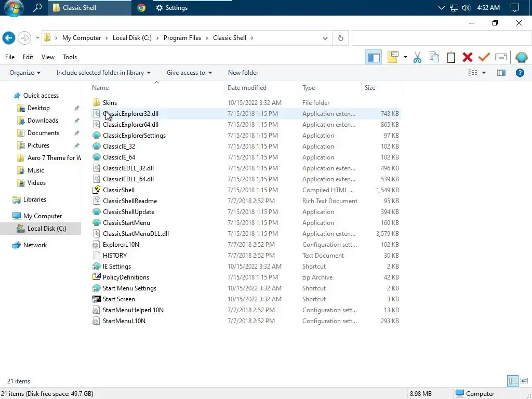The image size is (532, 399).
Task: Toggle the preview pane icon
Action: click(x=501, y=73)
